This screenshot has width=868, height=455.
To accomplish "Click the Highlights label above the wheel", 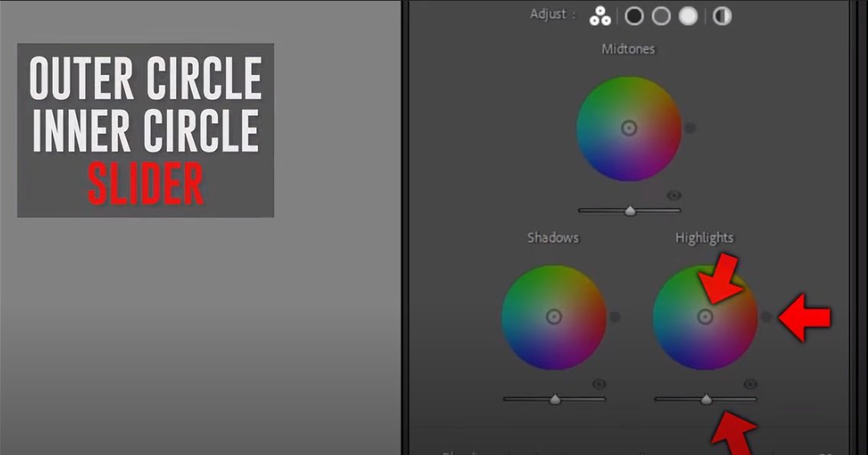I will click(x=704, y=238).
